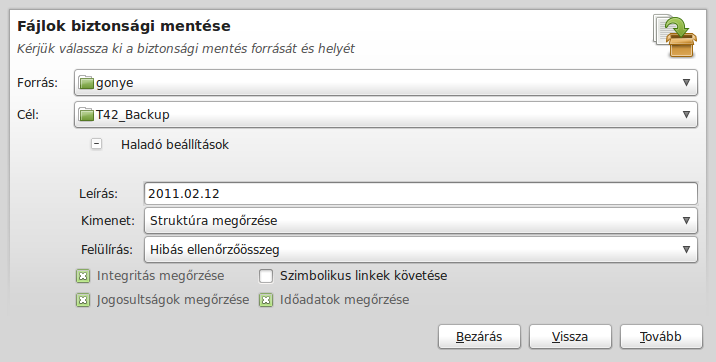Screen dimensions: 716x362
Task: Toggle Időadatok megőrzése checkbox
Action: (x=266, y=300)
